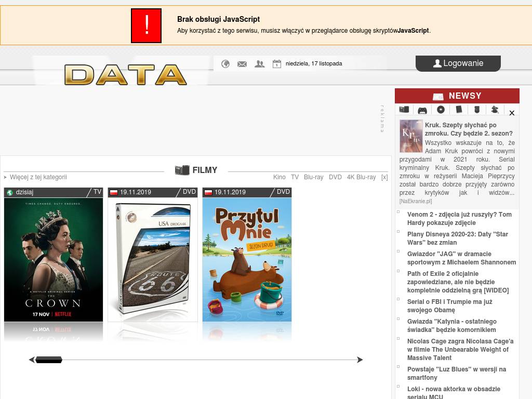
Task: Open the envelope mail icon
Action: coord(242,64)
